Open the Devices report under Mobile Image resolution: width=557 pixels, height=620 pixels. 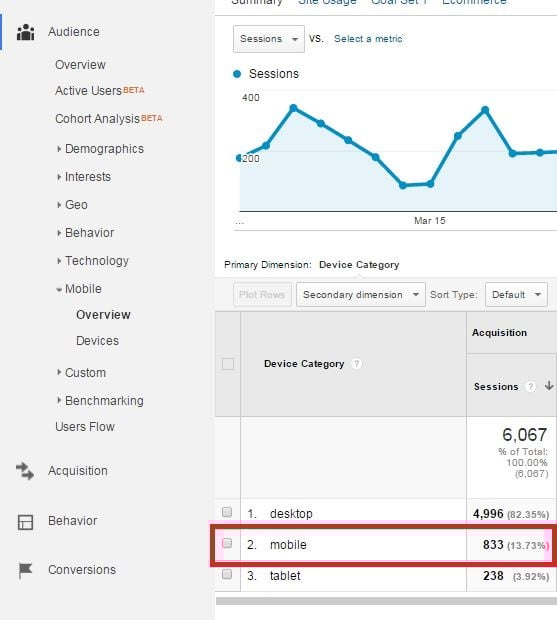click(x=97, y=341)
